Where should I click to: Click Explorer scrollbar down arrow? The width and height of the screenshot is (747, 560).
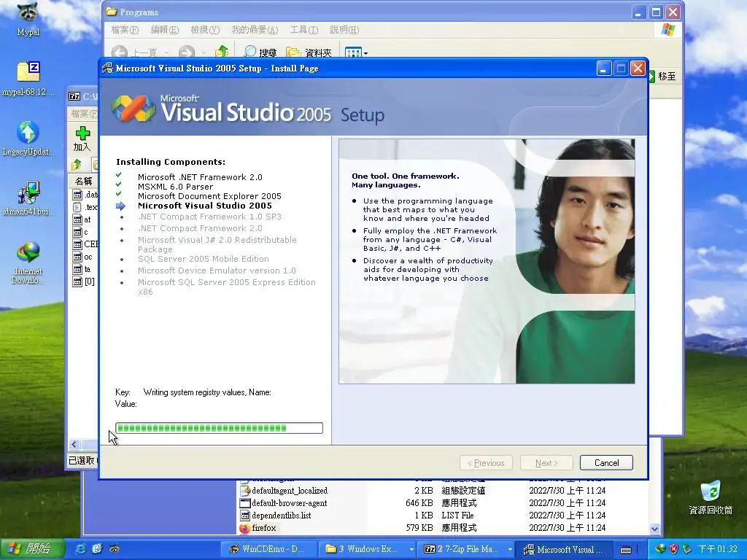[x=654, y=529]
